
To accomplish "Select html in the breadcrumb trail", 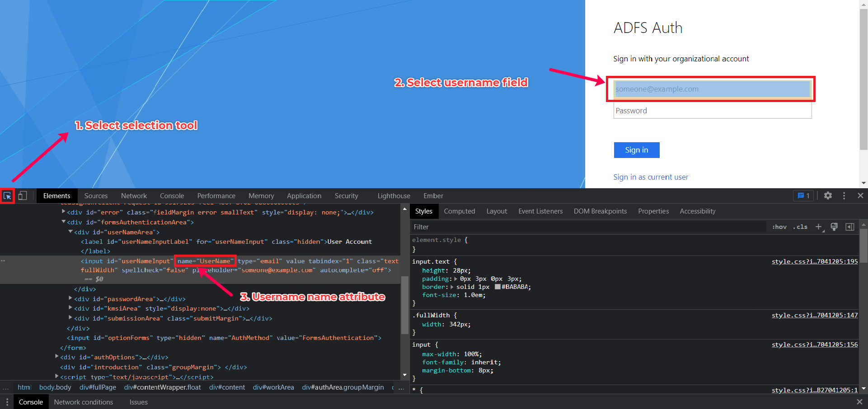I will [x=24, y=387].
